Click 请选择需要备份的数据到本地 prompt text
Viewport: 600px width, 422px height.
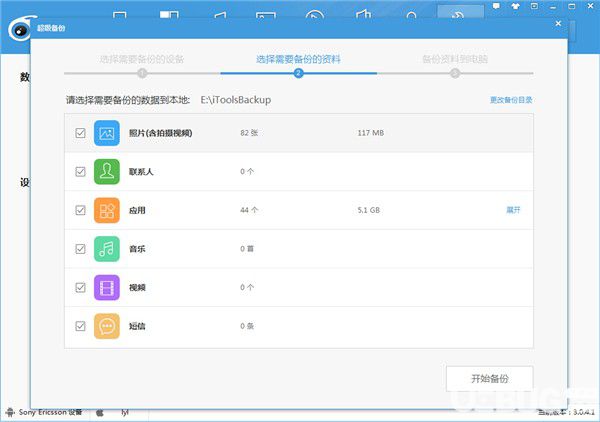128,100
